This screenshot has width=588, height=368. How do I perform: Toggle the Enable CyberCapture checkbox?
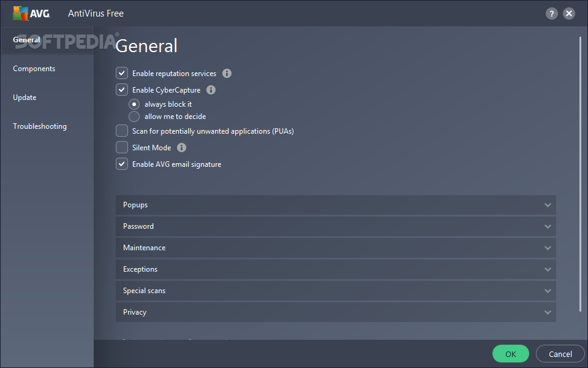click(x=122, y=90)
